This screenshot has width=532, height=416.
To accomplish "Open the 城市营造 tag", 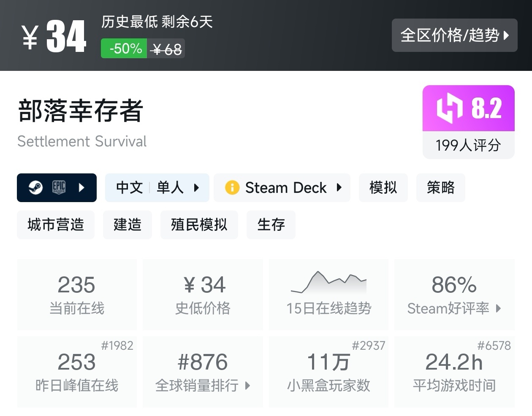I will point(56,224).
